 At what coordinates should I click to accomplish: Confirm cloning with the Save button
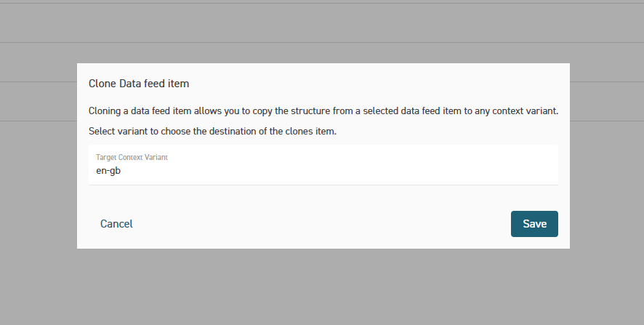(534, 224)
